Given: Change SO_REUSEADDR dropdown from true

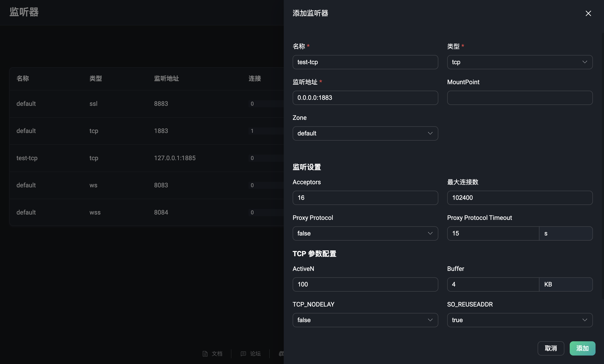Looking at the screenshot, I should click(519, 320).
